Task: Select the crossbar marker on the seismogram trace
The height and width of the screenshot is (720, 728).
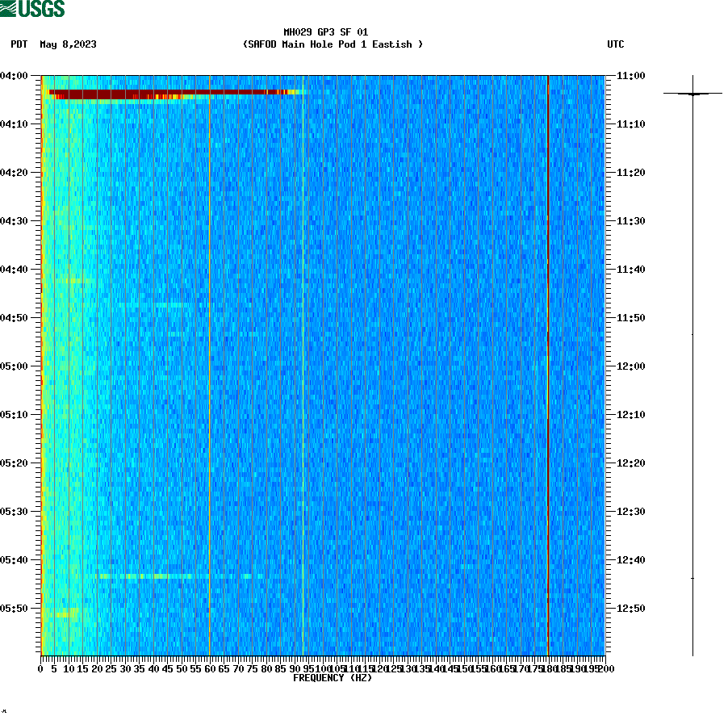Action: [694, 94]
